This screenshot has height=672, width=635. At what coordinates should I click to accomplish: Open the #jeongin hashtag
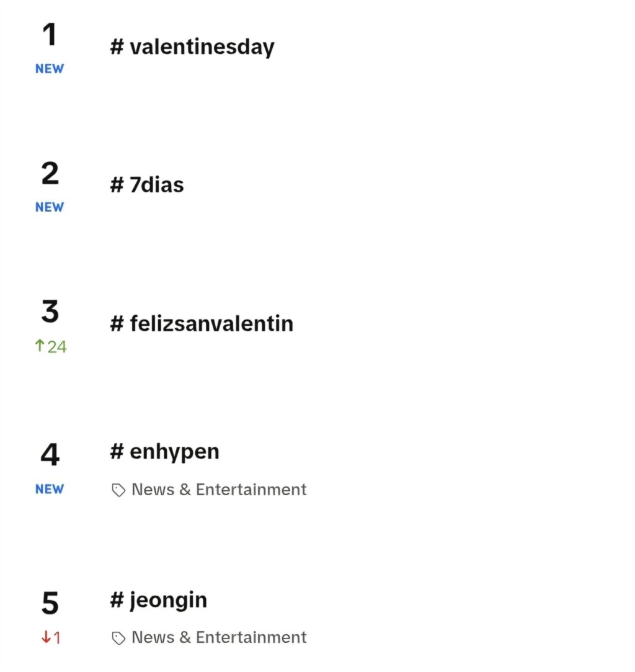(158, 600)
